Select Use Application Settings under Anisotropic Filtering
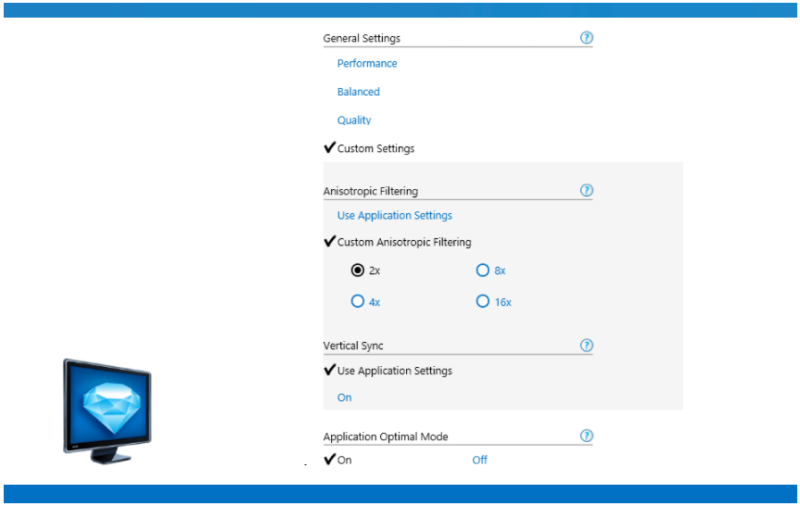Viewport: 800px width, 506px height. tap(394, 215)
